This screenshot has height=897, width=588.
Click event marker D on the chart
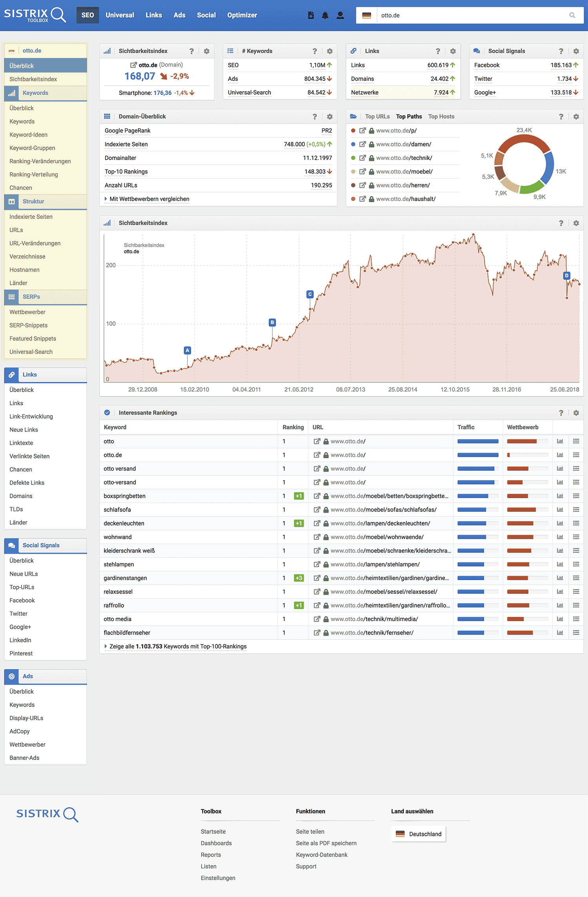(x=566, y=275)
